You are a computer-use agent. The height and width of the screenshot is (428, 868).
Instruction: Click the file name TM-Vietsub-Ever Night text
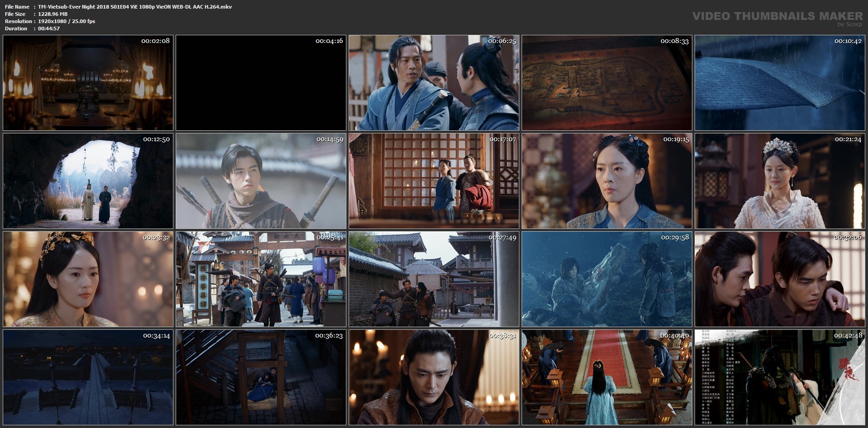(135, 7)
